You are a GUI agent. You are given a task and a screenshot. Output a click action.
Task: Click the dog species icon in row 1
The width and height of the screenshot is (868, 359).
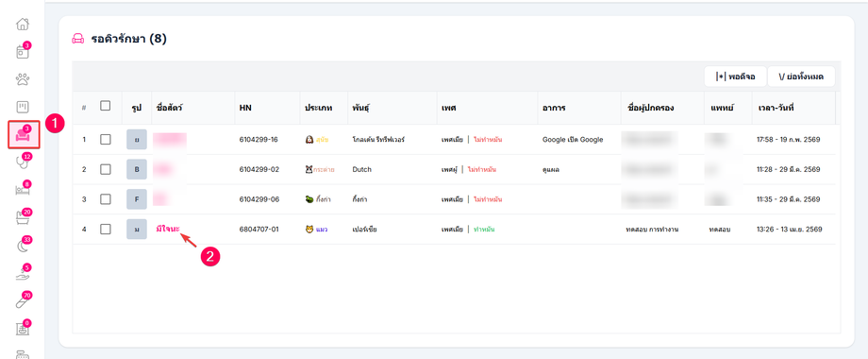tap(309, 140)
